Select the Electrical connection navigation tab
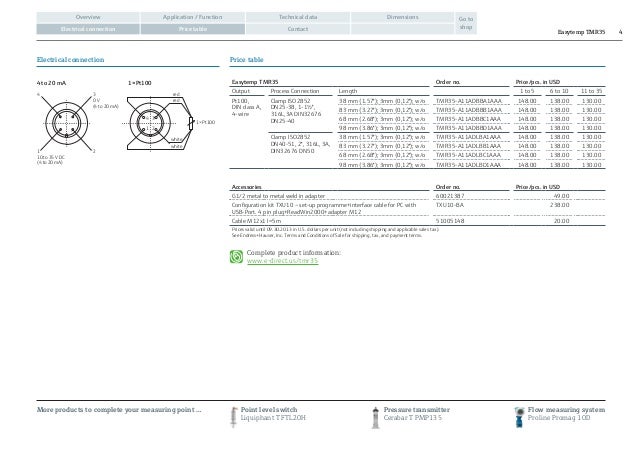The image size is (638, 452). click(88, 29)
